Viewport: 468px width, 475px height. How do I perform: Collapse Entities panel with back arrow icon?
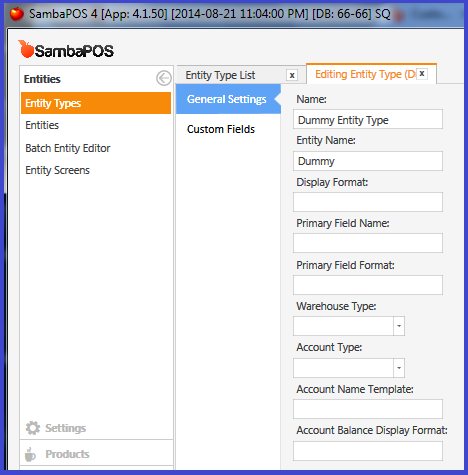[164, 79]
